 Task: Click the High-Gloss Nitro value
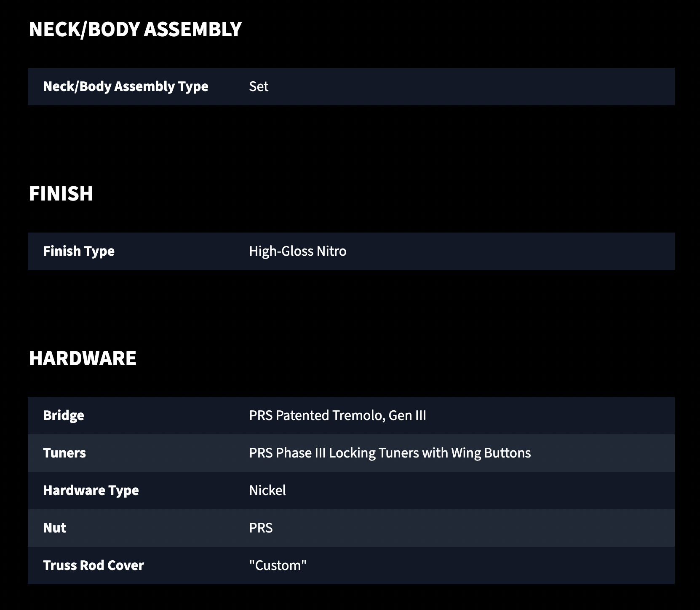[298, 251]
